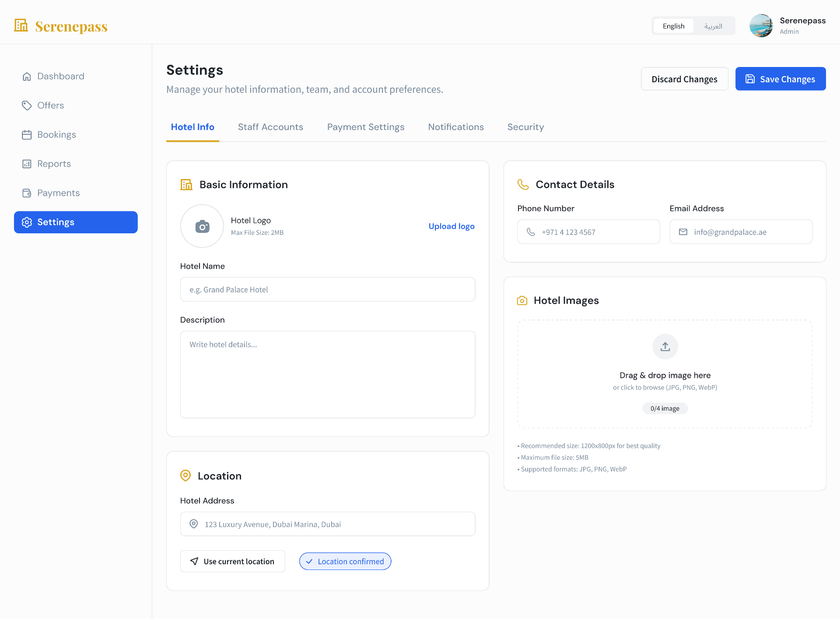Switch to Payment Settings tab

coord(366,127)
